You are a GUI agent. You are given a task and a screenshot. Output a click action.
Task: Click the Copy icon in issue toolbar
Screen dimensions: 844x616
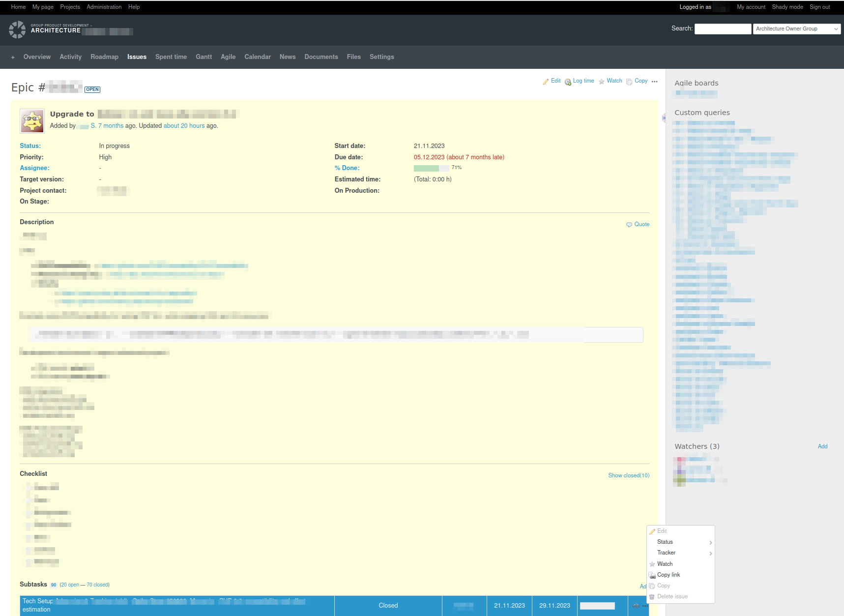pos(629,82)
